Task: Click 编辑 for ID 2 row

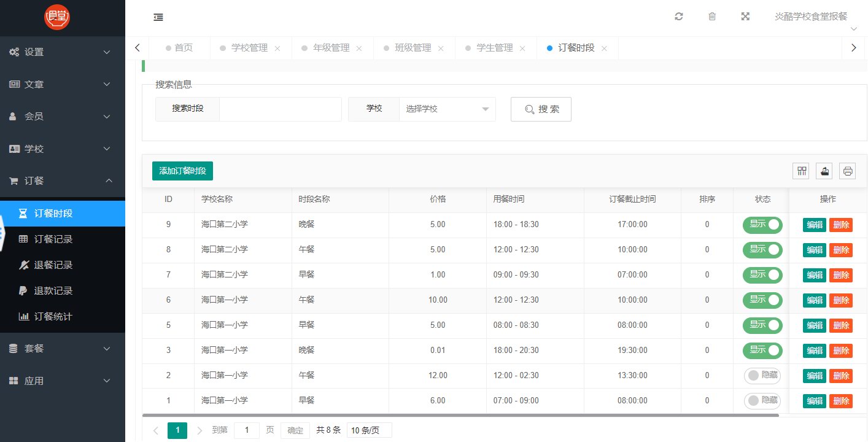Action: tap(815, 376)
